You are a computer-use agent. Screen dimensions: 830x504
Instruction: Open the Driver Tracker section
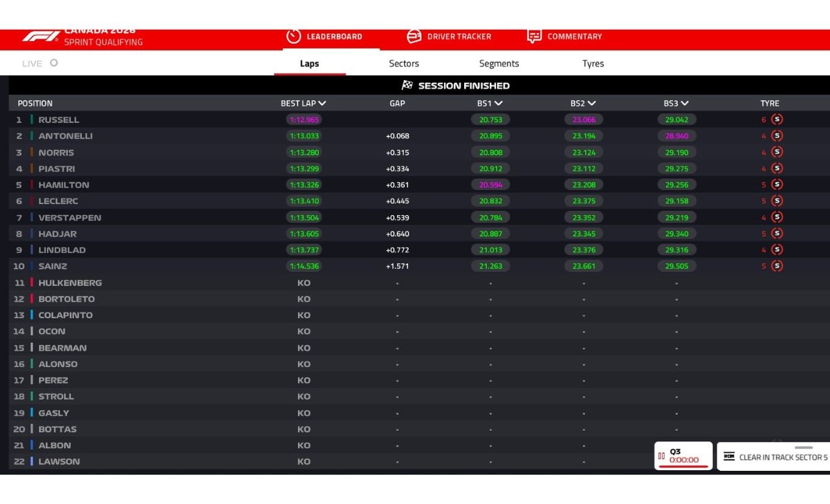point(449,37)
